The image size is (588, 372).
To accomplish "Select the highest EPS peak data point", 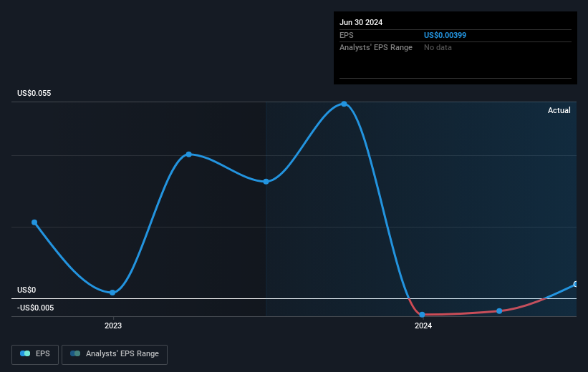I will pos(344,104).
